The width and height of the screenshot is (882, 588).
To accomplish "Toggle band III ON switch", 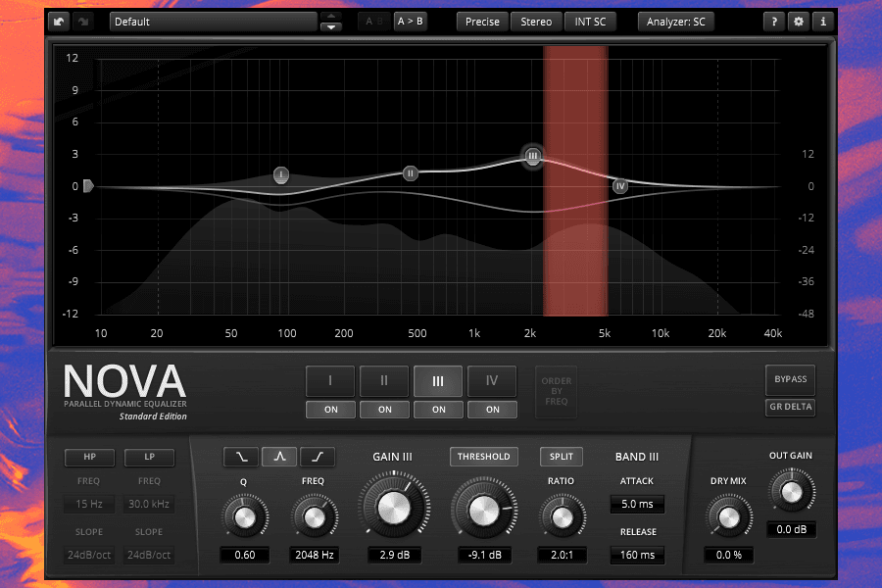I will point(439,410).
